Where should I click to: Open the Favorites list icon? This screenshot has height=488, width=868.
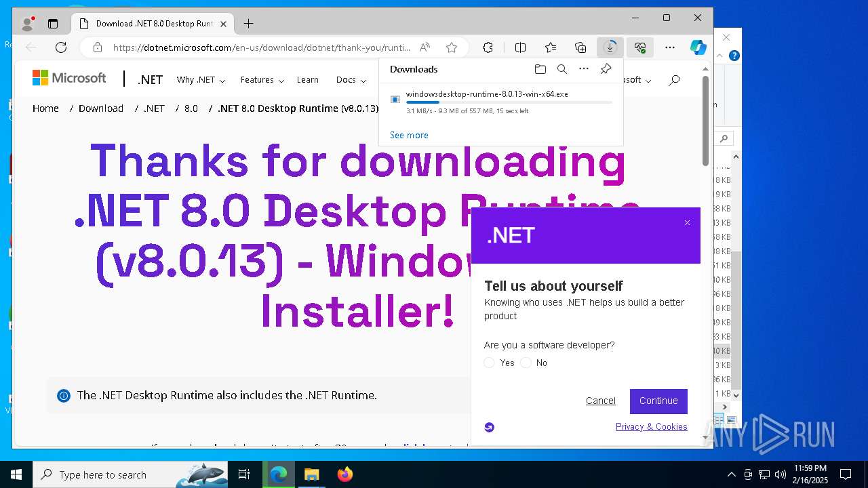551,47
